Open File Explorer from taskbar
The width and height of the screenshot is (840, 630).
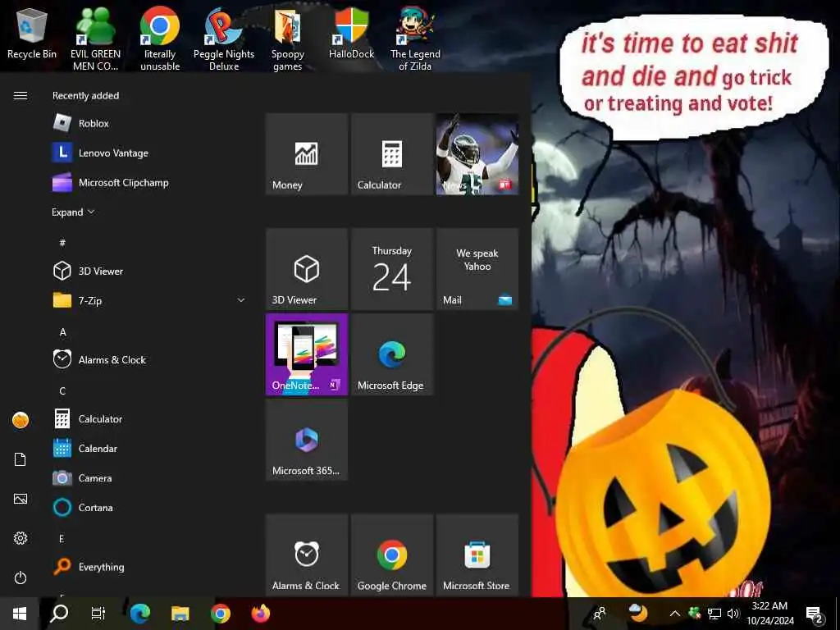[x=180, y=614]
